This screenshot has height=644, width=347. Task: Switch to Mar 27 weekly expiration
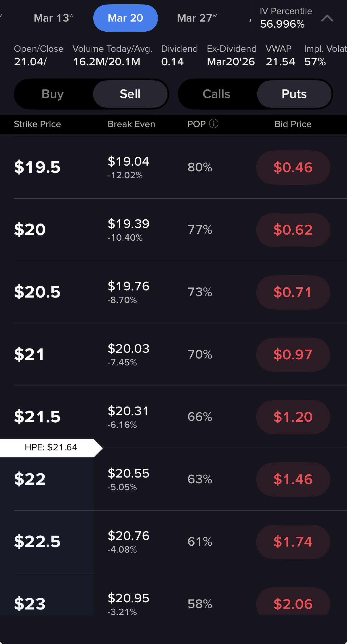[x=197, y=18]
